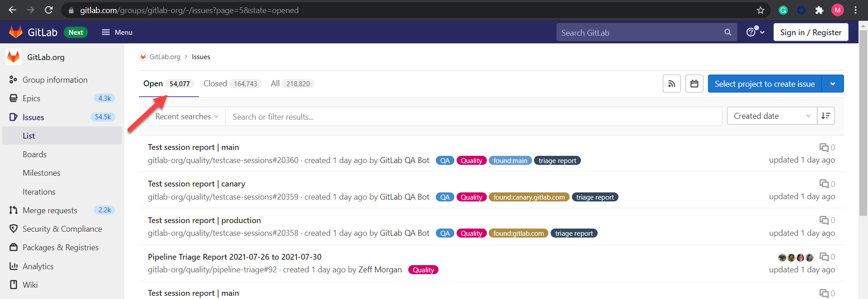Click the blue circle extension icon
The image size is (868, 299).
point(801,10)
